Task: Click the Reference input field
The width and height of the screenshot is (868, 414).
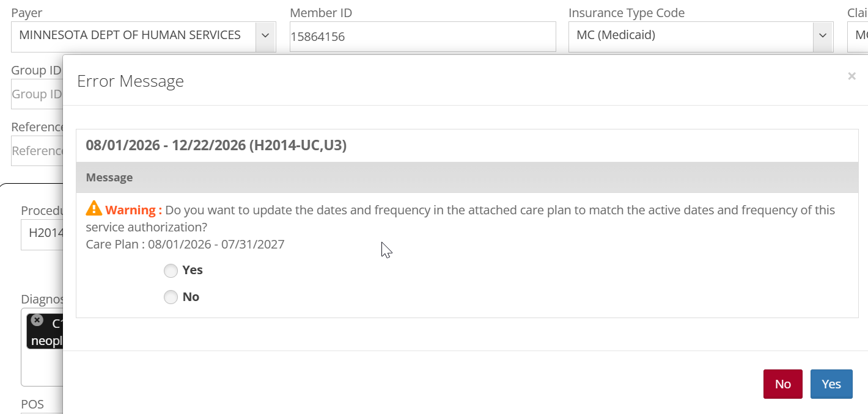Action: point(37,151)
